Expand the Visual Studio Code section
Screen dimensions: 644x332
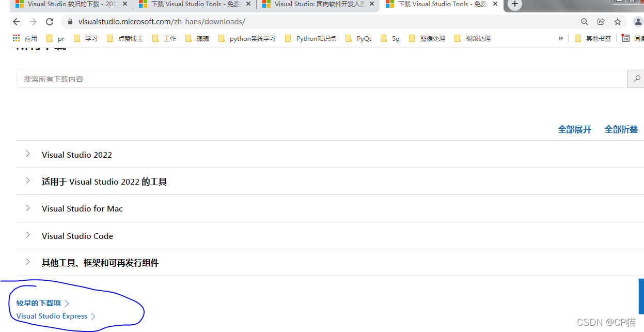(x=330, y=236)
